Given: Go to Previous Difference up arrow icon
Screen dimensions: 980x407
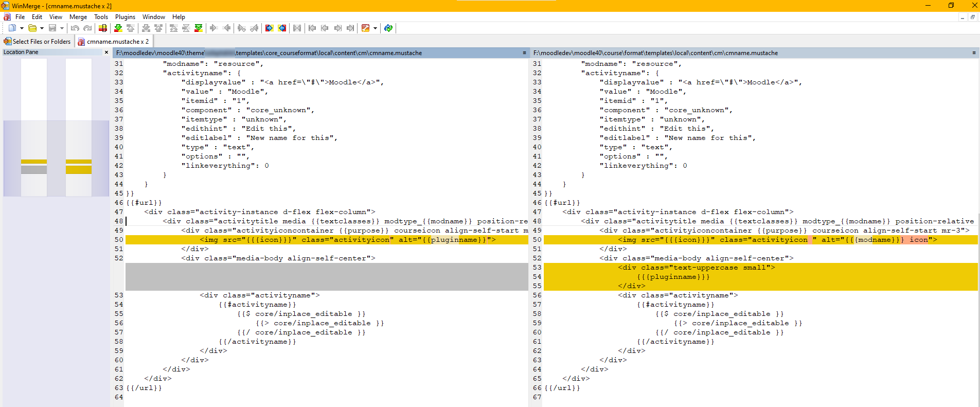Looking at the screenshot, I should coord(131,28).
